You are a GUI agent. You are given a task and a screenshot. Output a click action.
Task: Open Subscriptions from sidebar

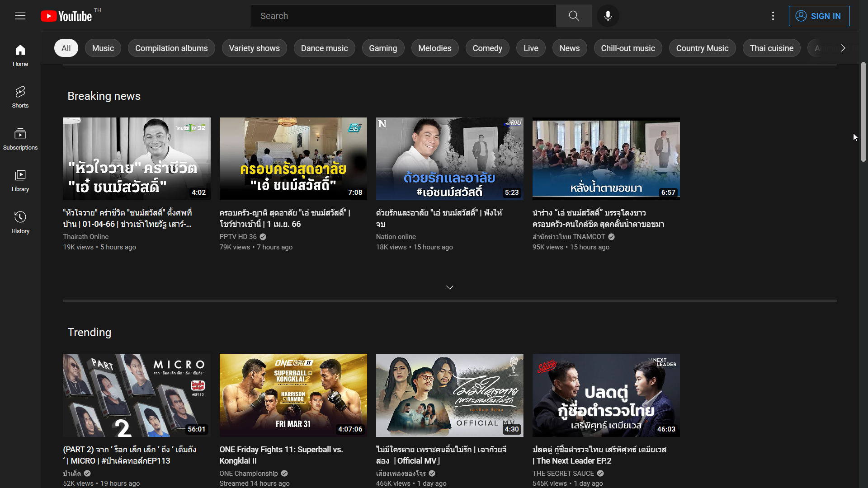click(20, 139)
